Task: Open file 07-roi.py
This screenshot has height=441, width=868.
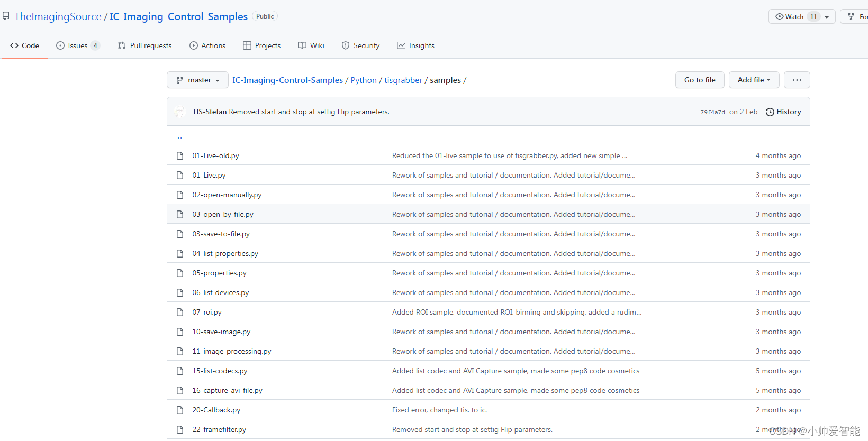Action: (x=207, y=312)
